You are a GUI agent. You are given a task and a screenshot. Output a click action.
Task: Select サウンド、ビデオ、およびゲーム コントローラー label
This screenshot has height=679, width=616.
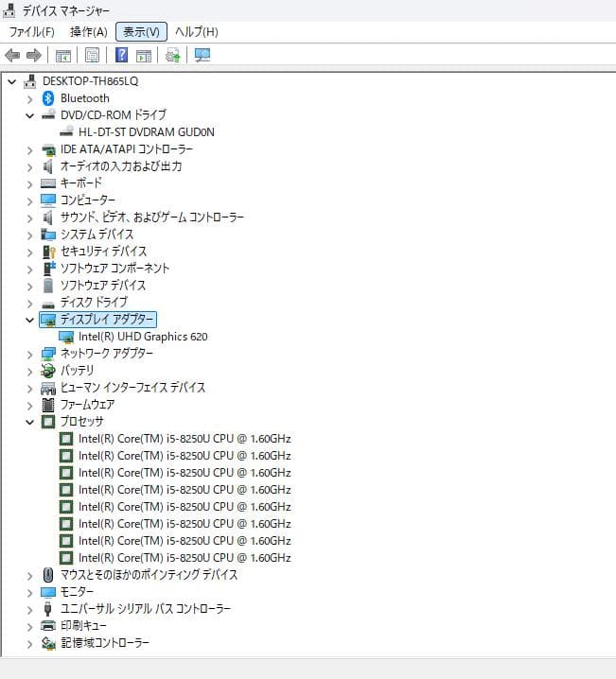[x=152, y=217]
